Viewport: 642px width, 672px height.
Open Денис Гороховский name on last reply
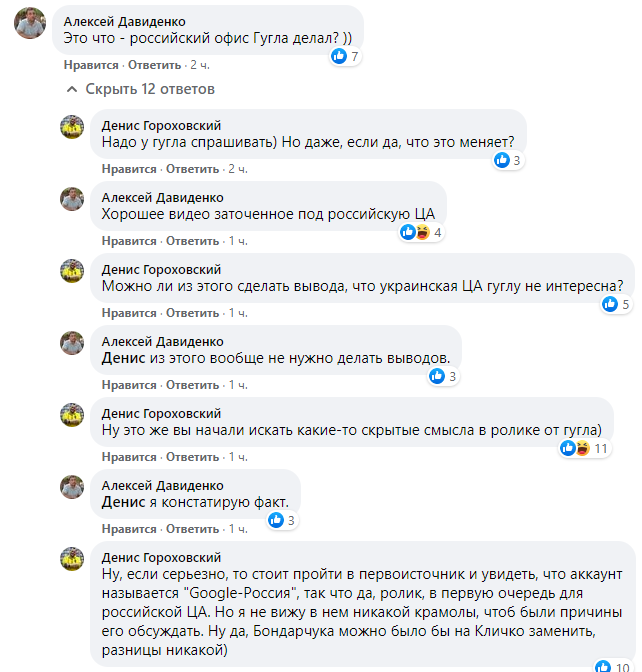point(161,558)
